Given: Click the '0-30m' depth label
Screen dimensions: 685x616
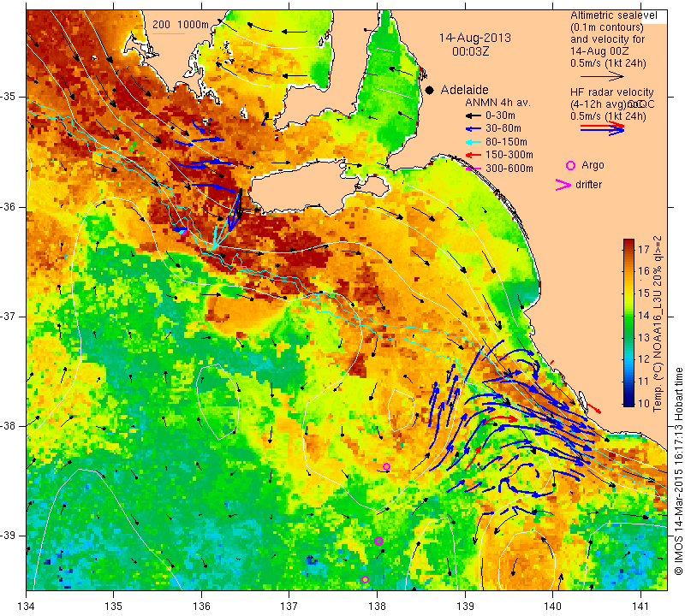Looking at the screenshot, I should 501,115.
